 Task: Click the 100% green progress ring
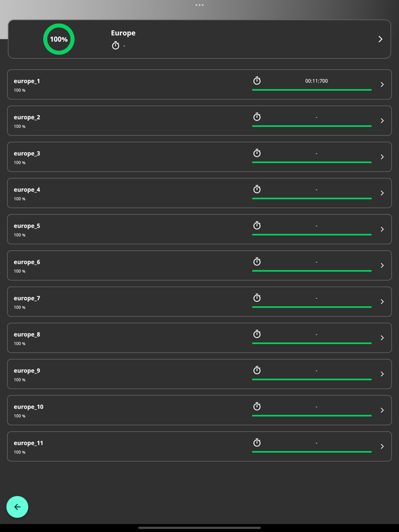pyautogui.click(x=59, y=39)
